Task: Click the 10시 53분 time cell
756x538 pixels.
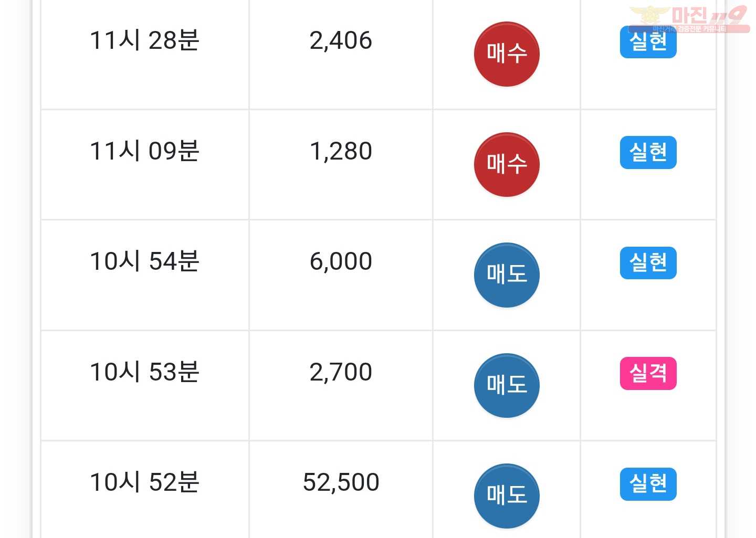Action: click(144, 372)
